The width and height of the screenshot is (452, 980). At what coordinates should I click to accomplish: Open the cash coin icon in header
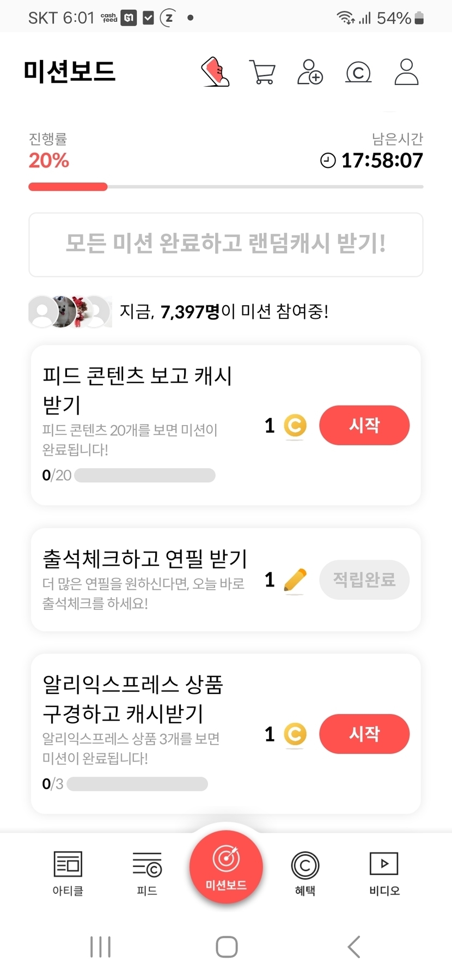point(358,72)
